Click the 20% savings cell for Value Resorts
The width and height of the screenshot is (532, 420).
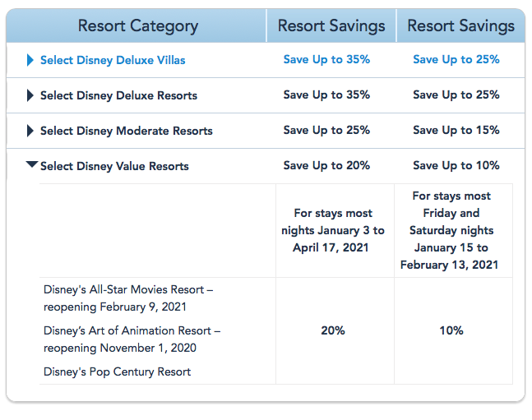click(333, 330)
